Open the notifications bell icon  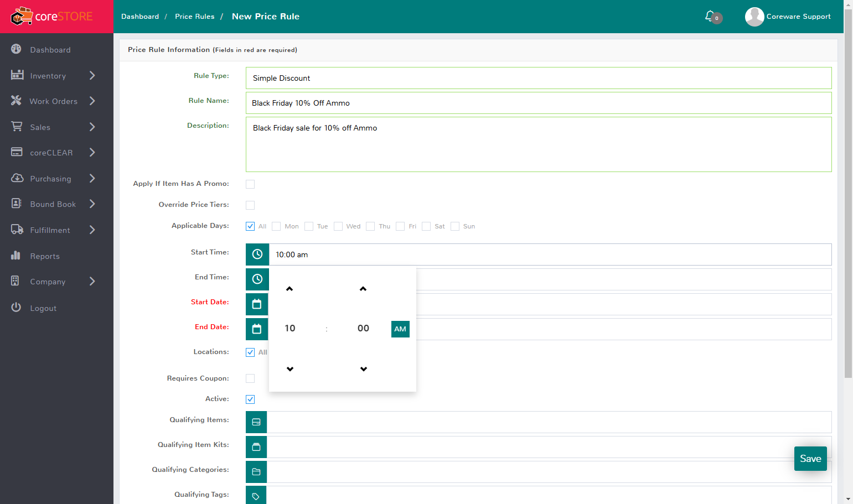[x=710, y=16]
